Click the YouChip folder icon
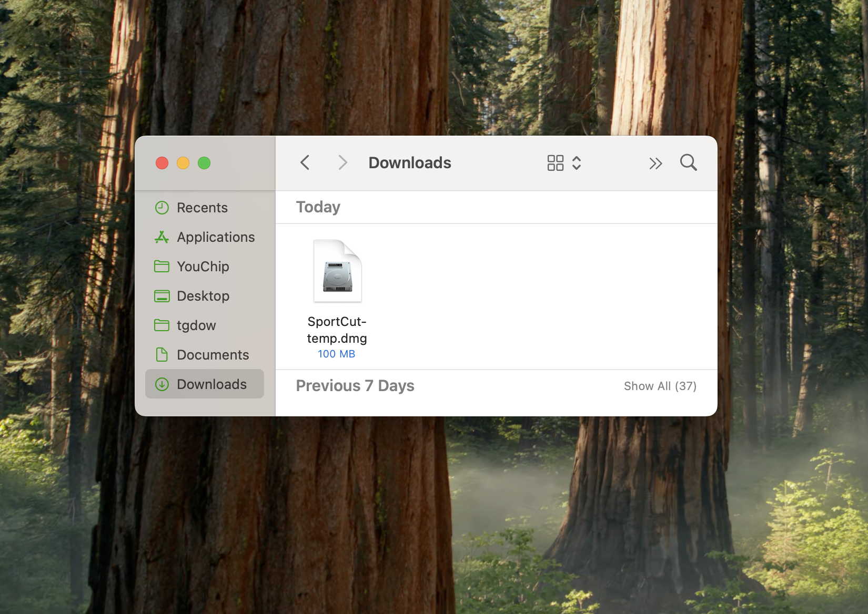 162,267
